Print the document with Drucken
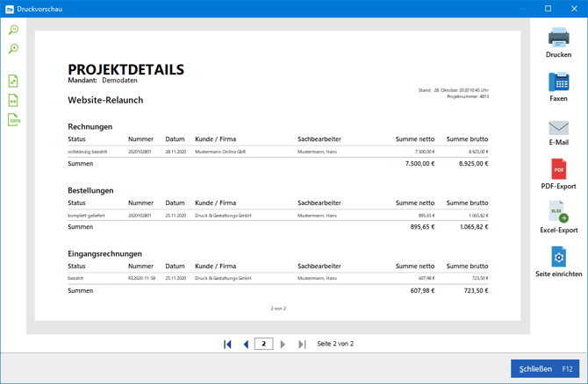 pos(558,42)
